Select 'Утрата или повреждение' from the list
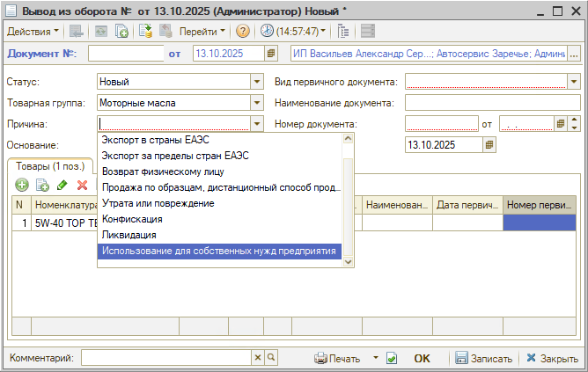Viewport: 588px width, 372px height. 158,203
